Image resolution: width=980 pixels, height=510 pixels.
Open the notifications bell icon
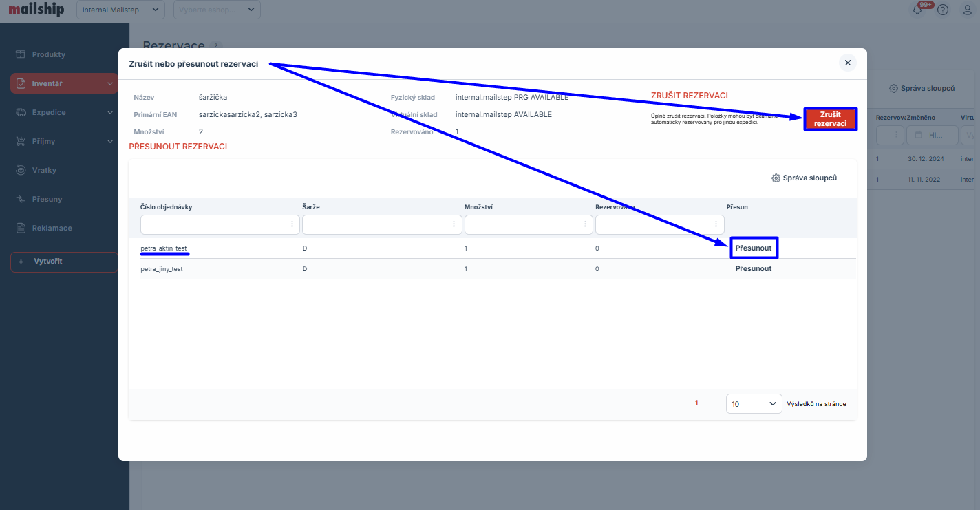[x=917, y=10]
